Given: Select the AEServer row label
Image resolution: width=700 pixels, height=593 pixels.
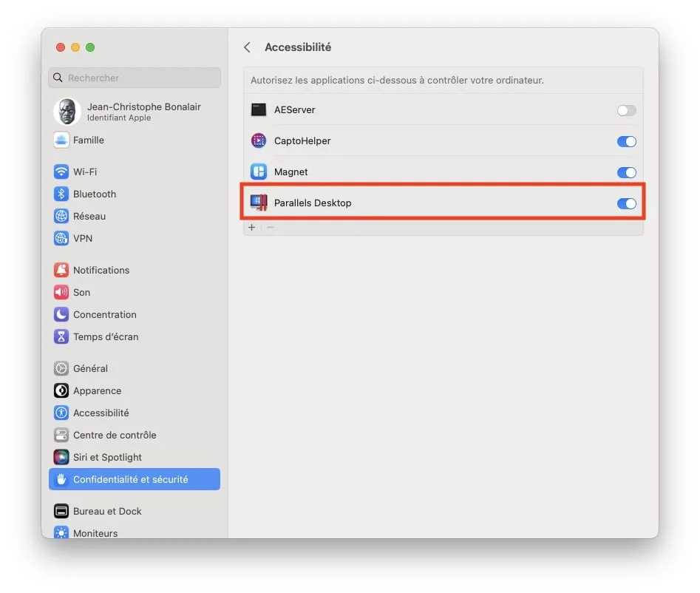Looking at the screenshot, I should (x=295, y=110).
